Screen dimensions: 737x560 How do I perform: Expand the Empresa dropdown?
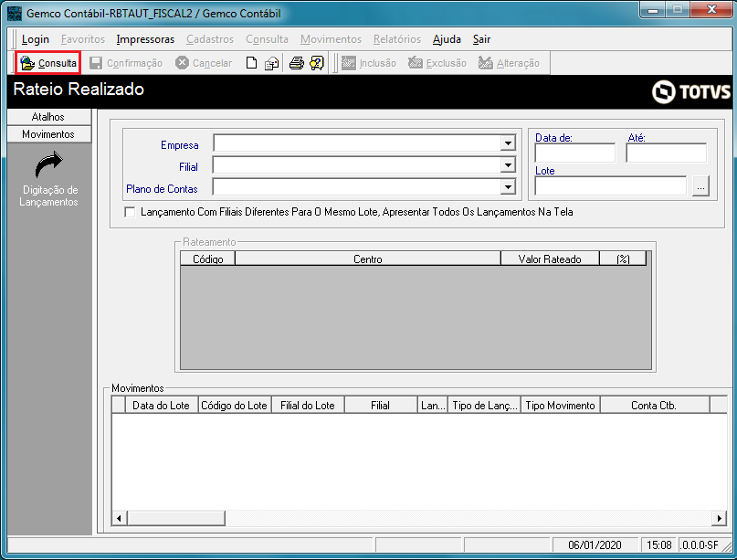(x=508, y=143)
